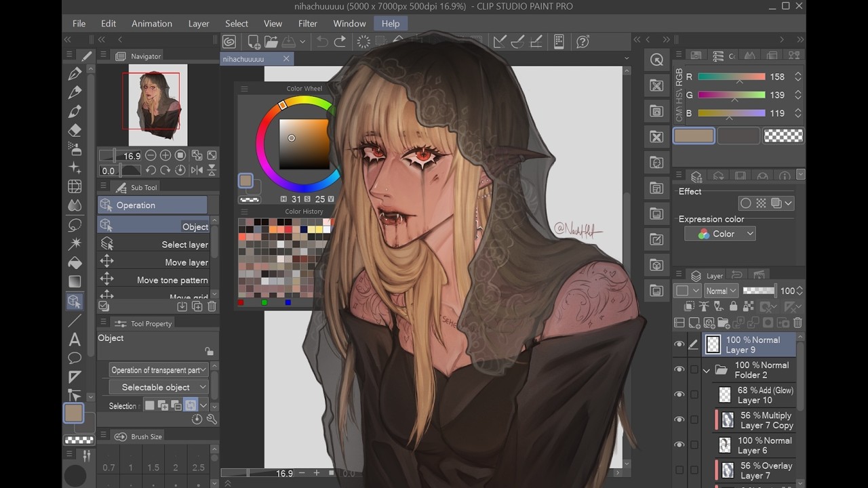
Task: Toggle Layer 7 Copy visibility eye
Action: pyautogui.click(x=679, y=420)
